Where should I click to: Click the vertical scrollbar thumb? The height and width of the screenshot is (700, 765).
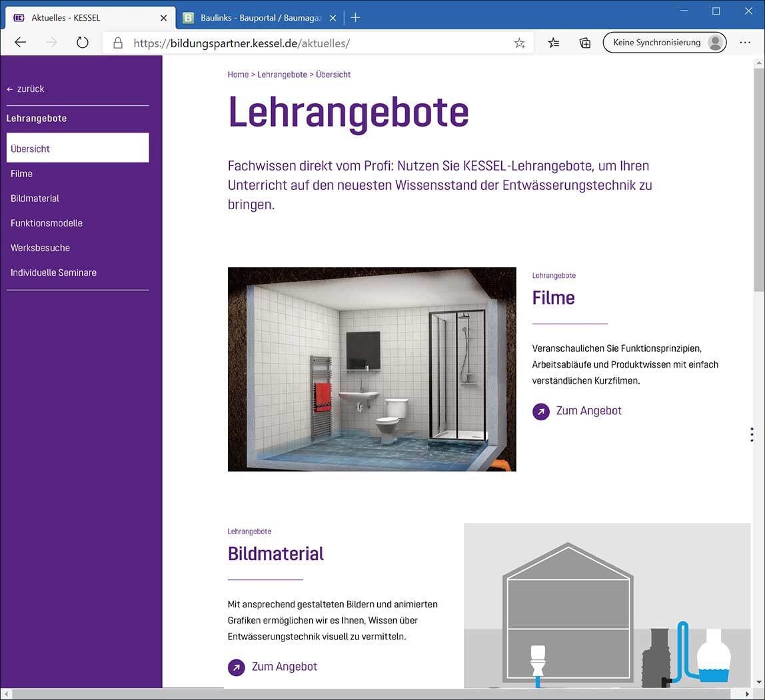tap(758, 179)
